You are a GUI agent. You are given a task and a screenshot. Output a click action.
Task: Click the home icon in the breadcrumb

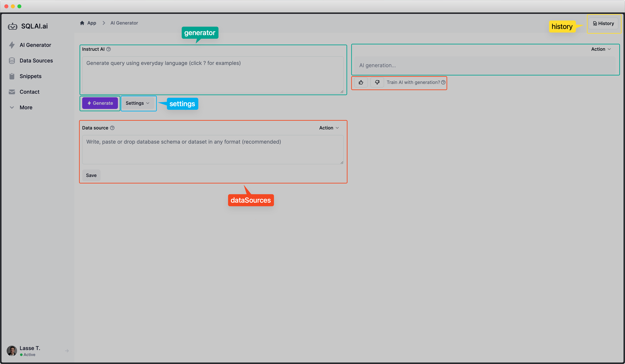[x=82, y=23]
